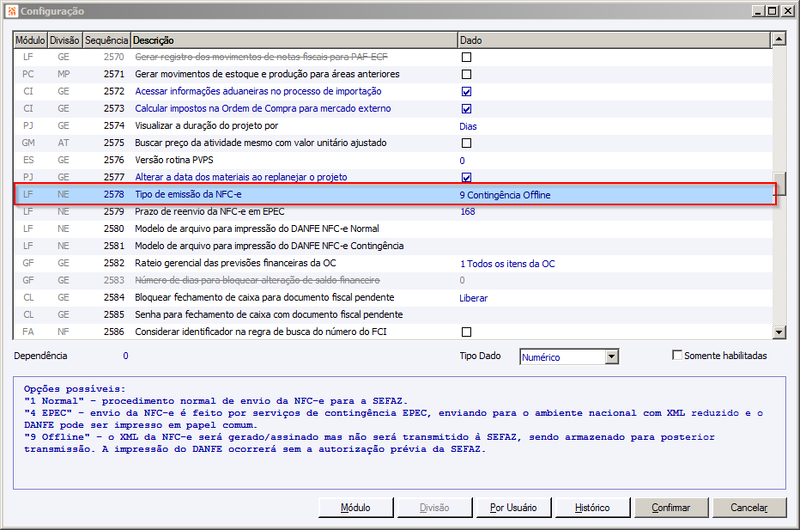Screen dimensions: 800x530
Task: Select row Senha para fechamento de caixa
Action: pyautogui.click(x=393, y=315)
